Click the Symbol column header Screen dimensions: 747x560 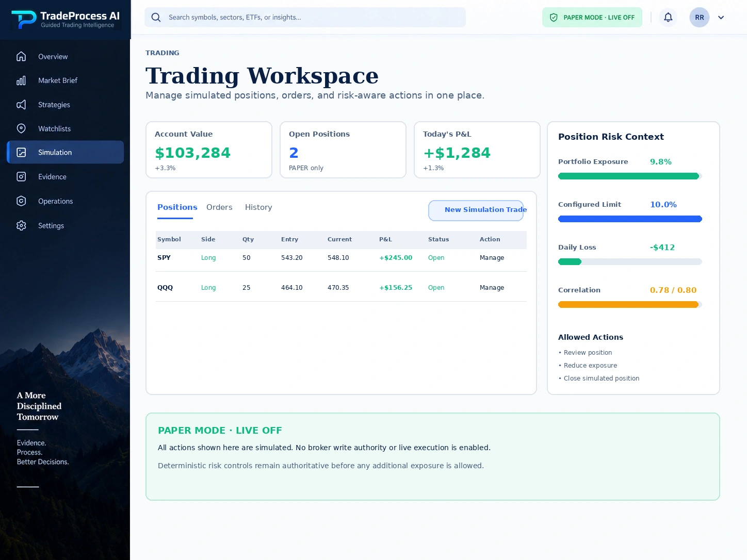pyautogui.click(x=169, y=239)
